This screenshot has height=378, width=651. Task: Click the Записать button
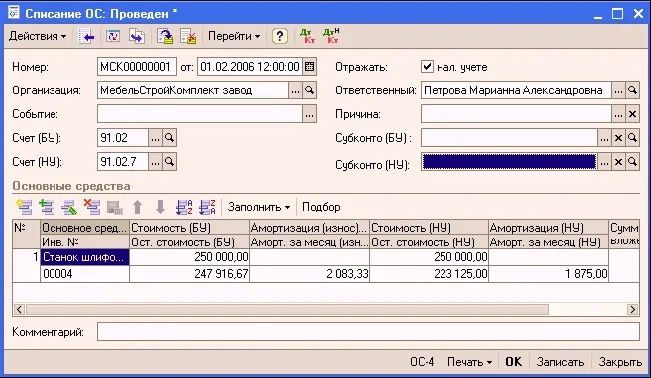click(560, 362)
